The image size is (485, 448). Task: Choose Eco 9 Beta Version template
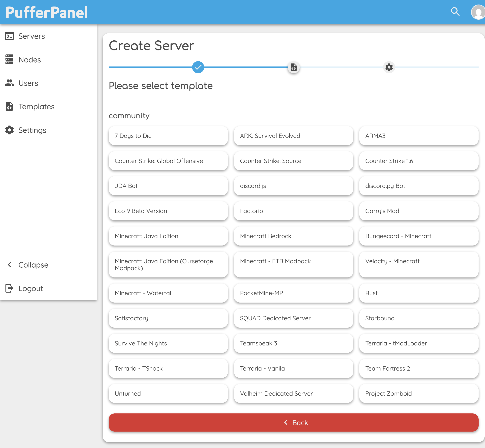coord(168,211)
